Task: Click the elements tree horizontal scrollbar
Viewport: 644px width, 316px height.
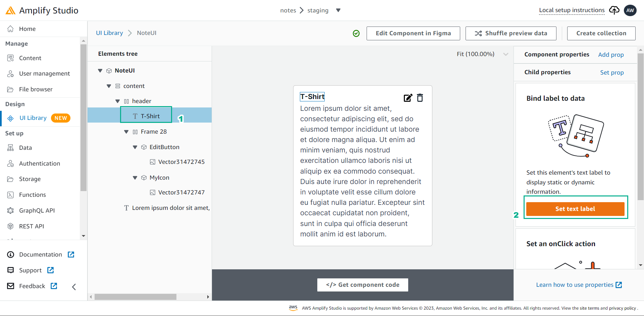Action: pyautogui.click(x=135, y=297)
